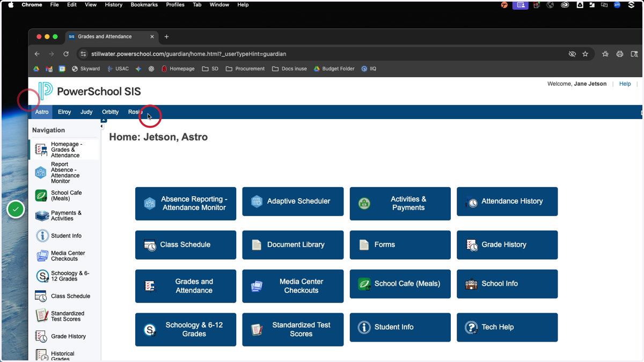644x362 pixels.
Task: Open the Standardized Test Scores tile
Action: tap(293, 329)
